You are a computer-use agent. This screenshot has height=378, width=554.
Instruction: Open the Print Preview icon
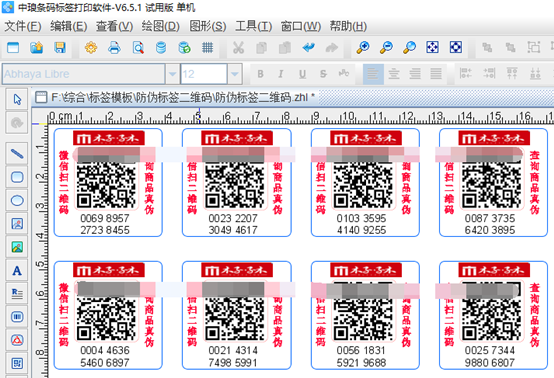pos(138,47)
